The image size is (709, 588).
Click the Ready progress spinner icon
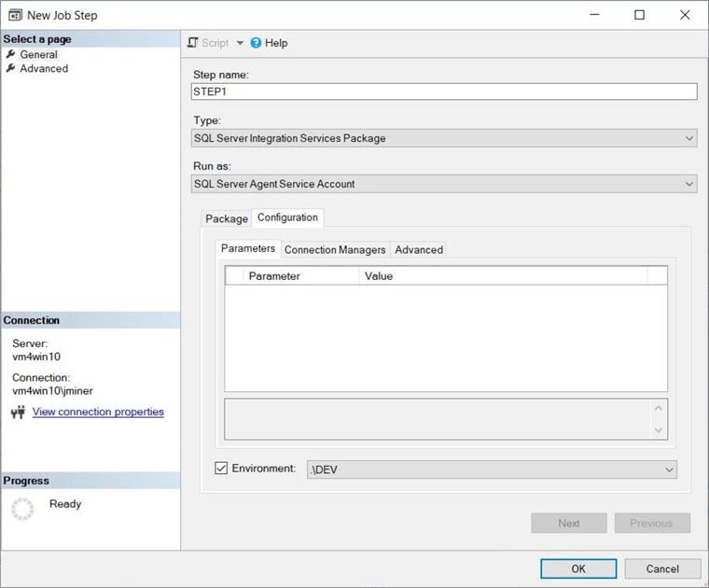(x=22, y=508)
